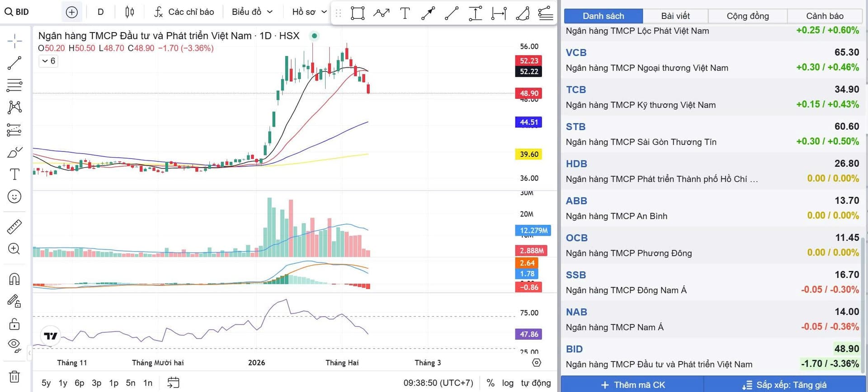Toggle hide all drawings eye icon
This screenshot has width=868, height=392.
coord(14,345)
